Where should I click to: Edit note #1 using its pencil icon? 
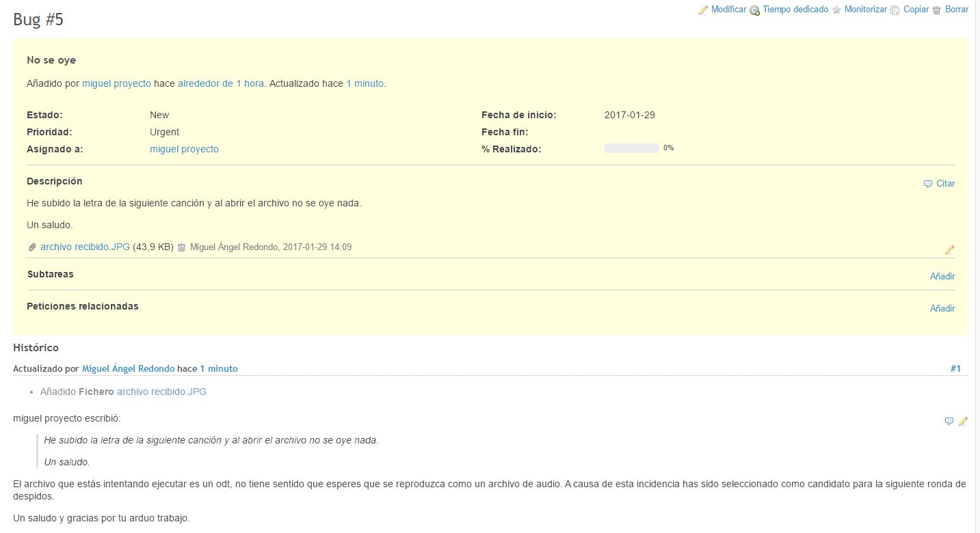[x=963, y=422]
